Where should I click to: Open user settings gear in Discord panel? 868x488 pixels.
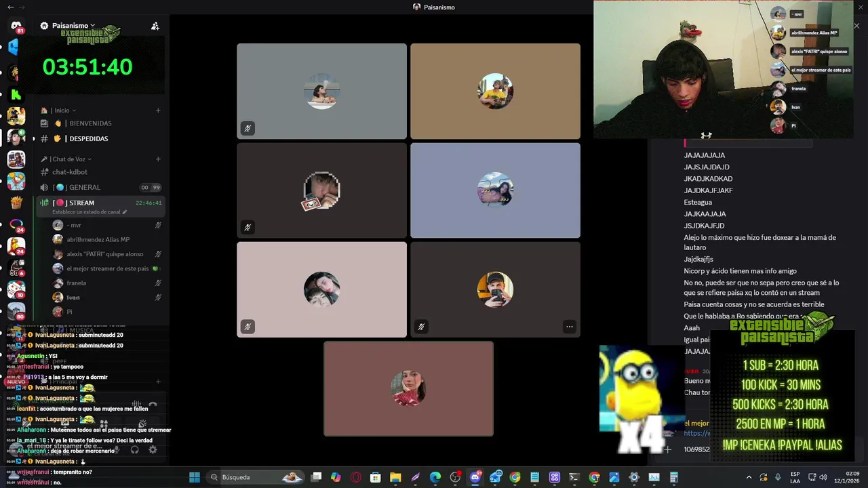click(x=153, y=449)
